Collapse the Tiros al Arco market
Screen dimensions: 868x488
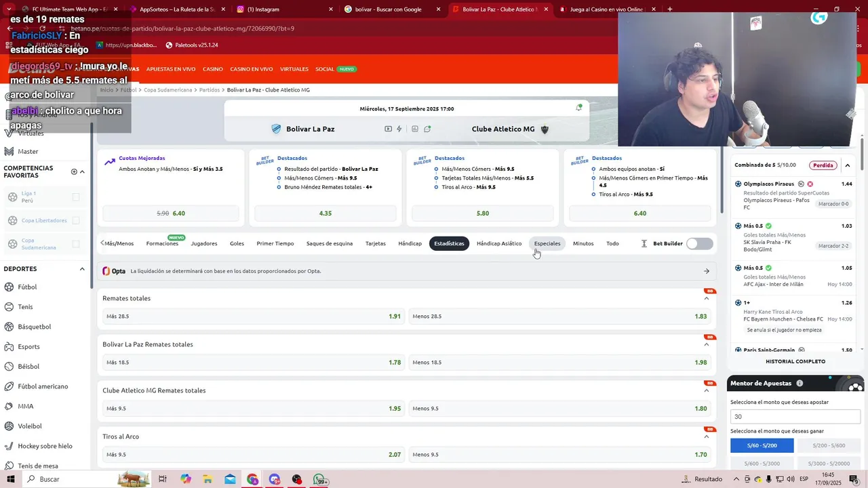tap(706, 436)
